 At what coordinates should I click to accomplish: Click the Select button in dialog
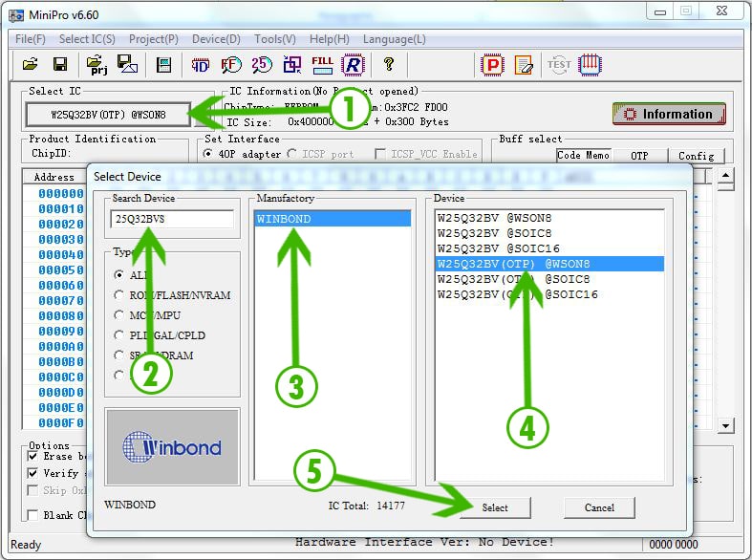495,507
